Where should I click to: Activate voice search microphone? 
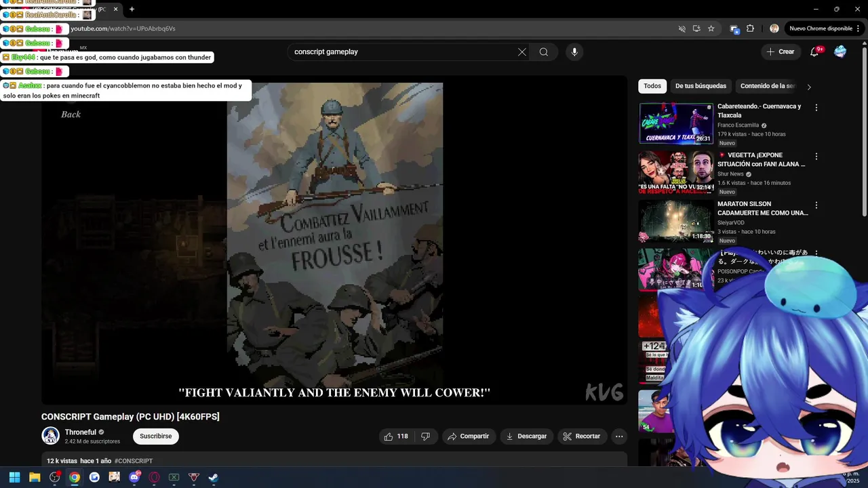click(574, 52)
